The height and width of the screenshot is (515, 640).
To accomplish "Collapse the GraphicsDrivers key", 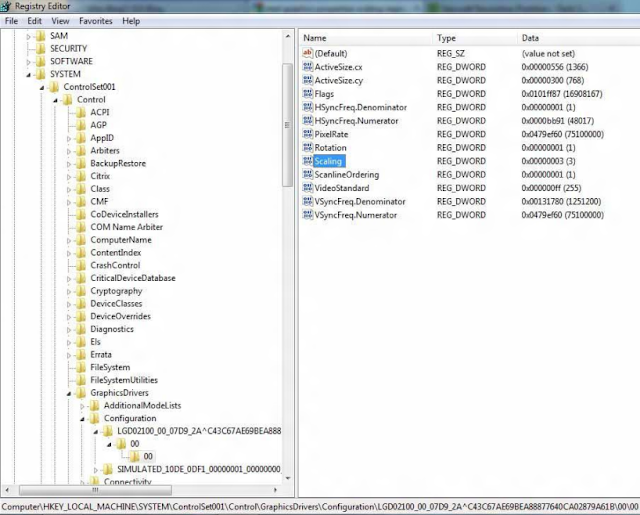I will (x=69, y=394).
